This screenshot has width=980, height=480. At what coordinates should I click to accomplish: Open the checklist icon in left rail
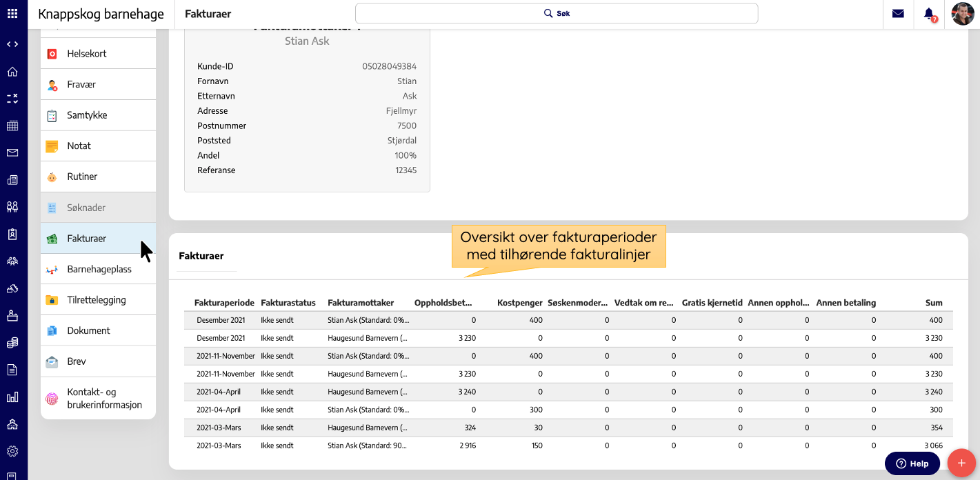12,99
